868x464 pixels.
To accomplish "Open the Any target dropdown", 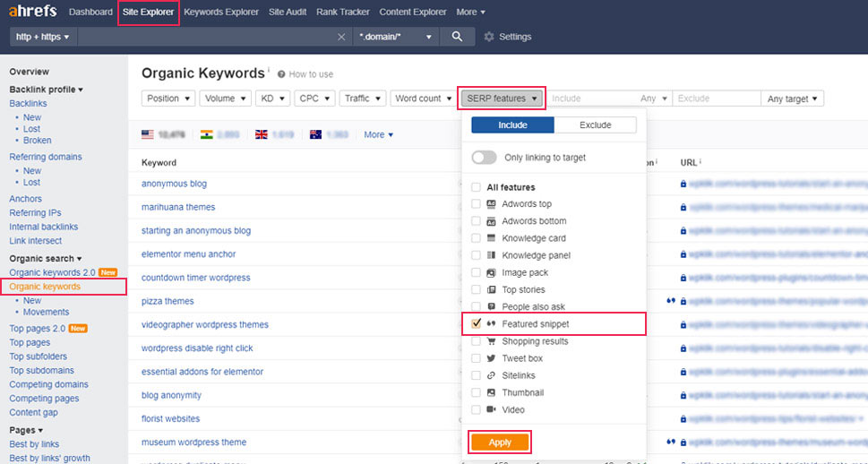I will [793, 99].
